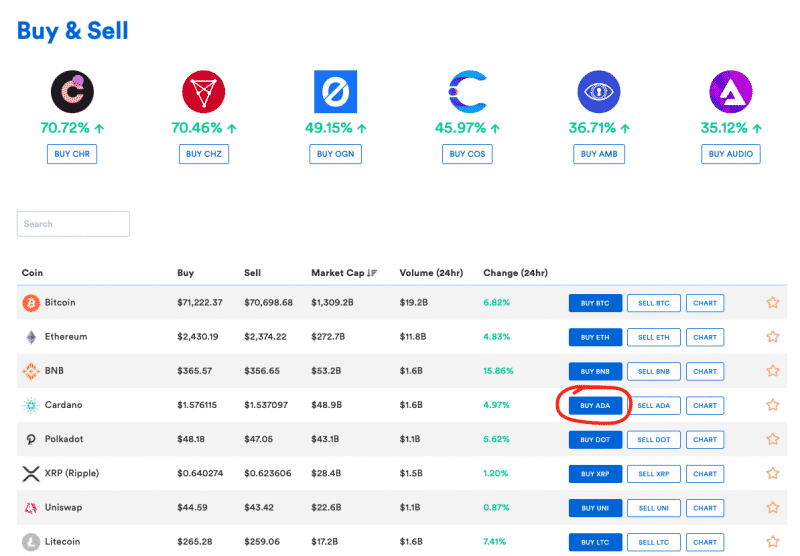
Task: Click the SELL BNB button
Action: pos(654,371)
